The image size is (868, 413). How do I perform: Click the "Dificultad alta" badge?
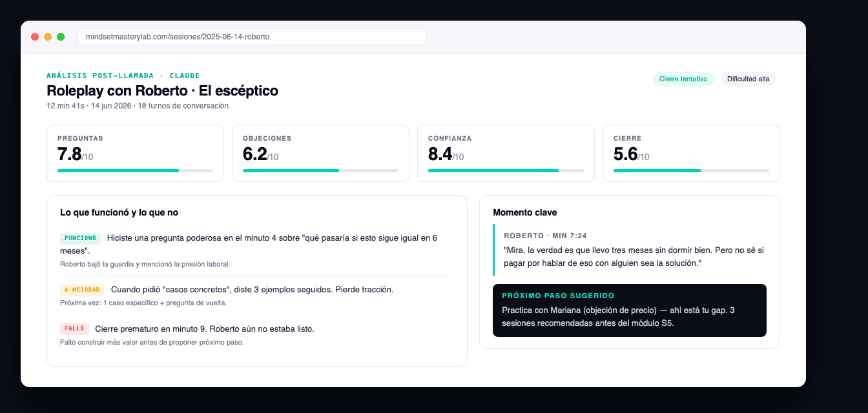point(748,79)
